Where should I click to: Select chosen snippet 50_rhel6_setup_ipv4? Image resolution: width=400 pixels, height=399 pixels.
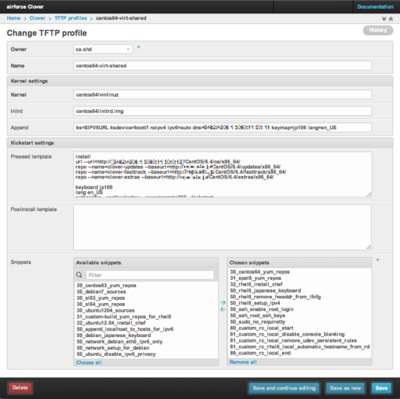(x=255, y=303)
